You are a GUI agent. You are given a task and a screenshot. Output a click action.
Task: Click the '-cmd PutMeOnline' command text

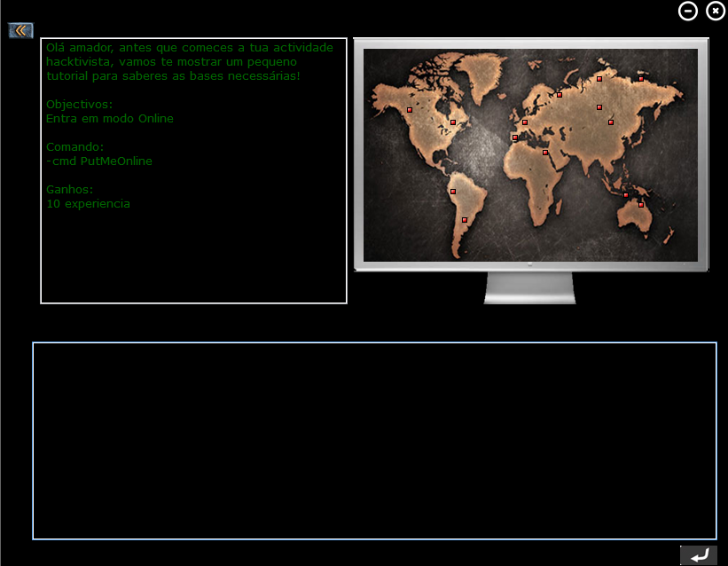[x=99, y=161]
